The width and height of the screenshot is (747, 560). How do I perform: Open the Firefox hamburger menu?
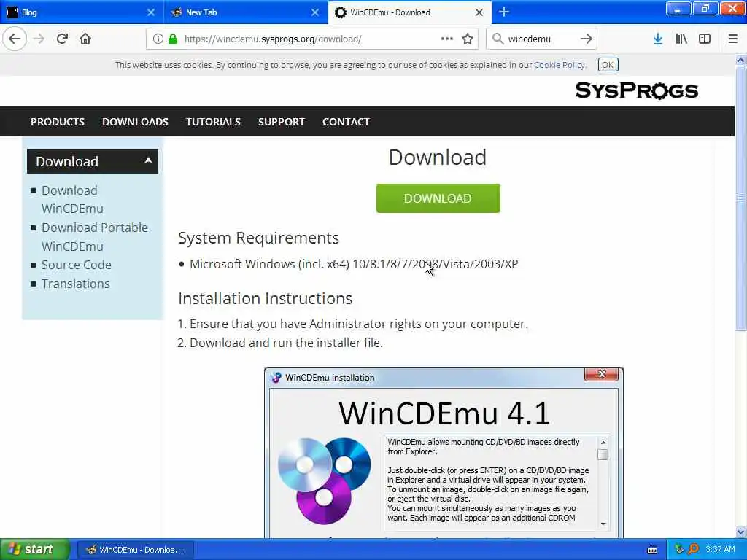click(732, 39)
